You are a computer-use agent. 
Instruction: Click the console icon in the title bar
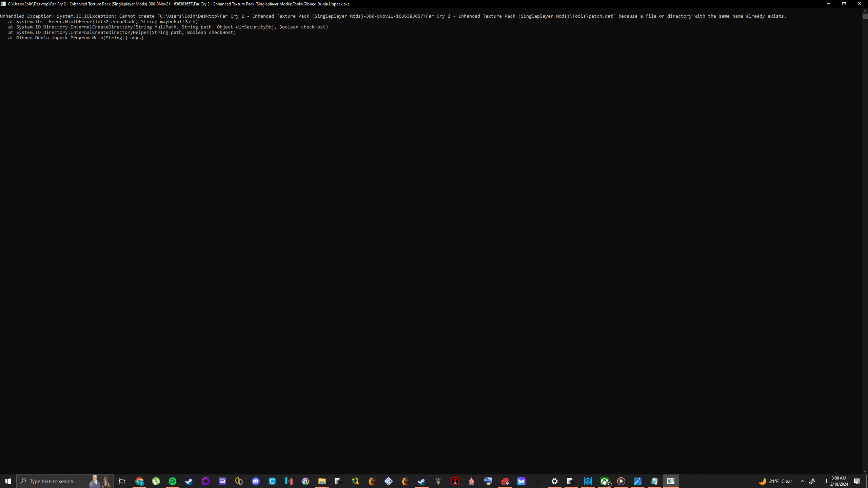[3, 4]
